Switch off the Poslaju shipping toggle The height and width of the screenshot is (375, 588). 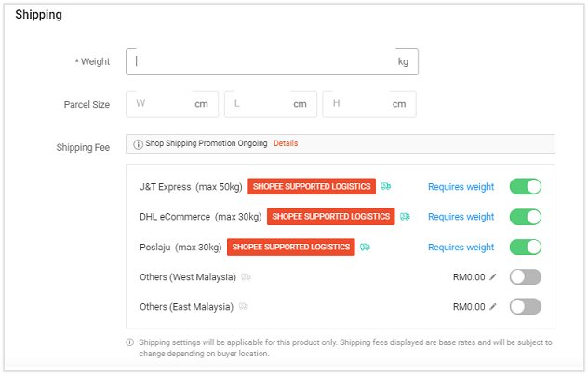(525, 247)
